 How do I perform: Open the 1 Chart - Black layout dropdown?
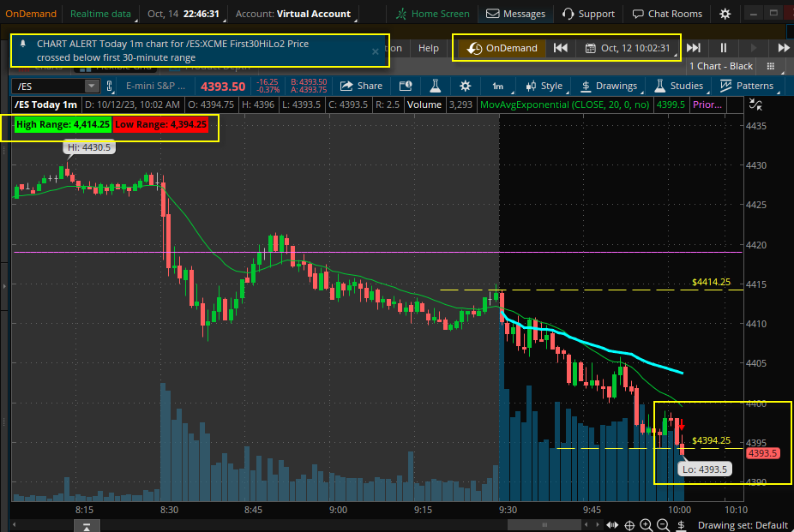(721, 66)
